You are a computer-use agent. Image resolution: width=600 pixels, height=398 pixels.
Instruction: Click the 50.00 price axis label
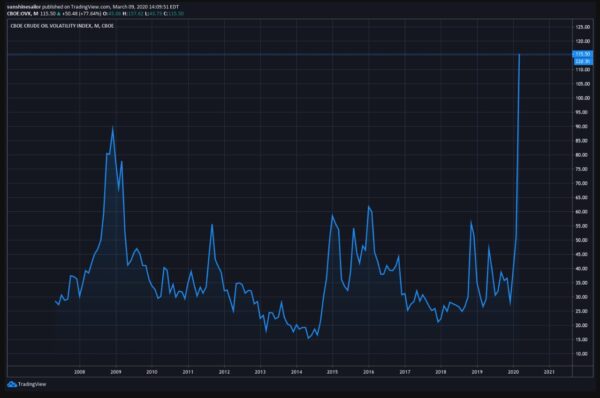(582, 240)
